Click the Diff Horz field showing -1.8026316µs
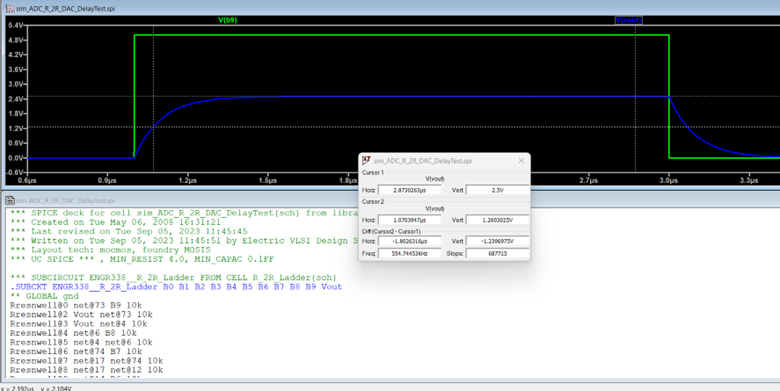The height and width of the screenshot is (391, 780). click(409, 241)
